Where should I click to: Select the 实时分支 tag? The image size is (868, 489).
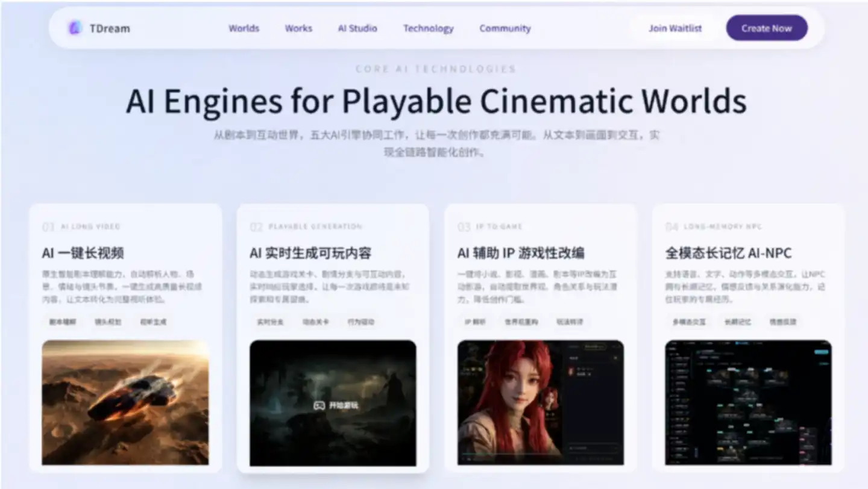pos(270,322)
